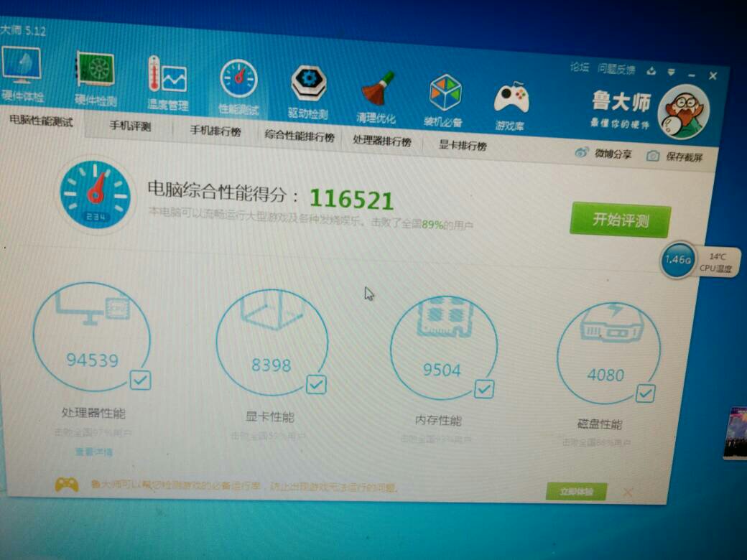Click the 14°C CPU温度 readout

[x=716, y=262]
